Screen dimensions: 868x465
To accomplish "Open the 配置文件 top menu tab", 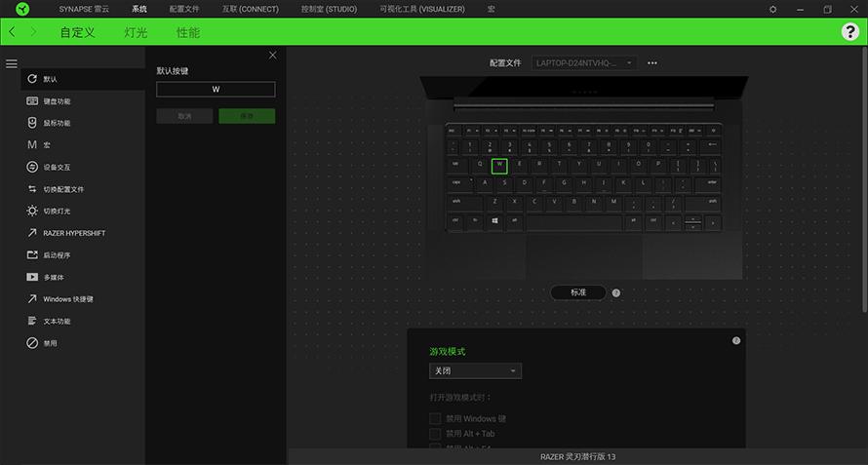I will (x=184, y=9).
